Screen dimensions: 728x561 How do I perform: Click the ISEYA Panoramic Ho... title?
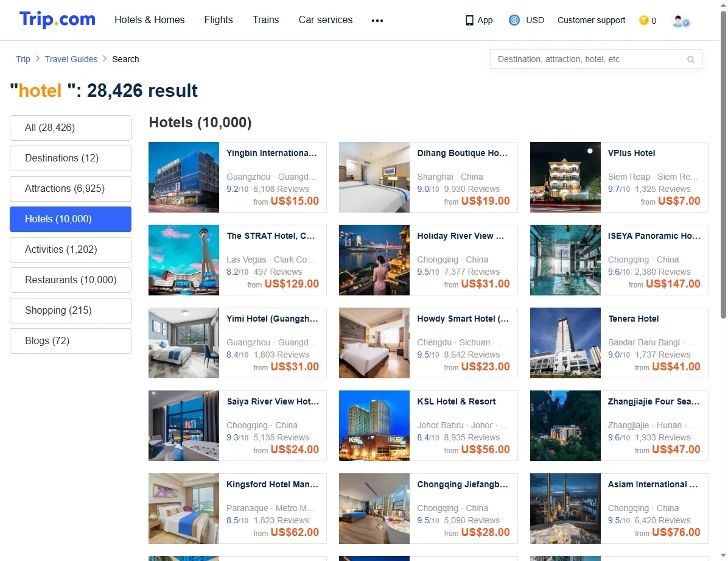pyautogui.click(x=654, y=236)
